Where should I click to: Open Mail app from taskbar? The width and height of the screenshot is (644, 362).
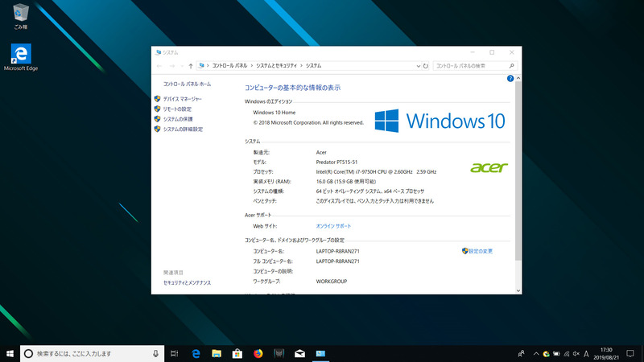coord(299,353)
